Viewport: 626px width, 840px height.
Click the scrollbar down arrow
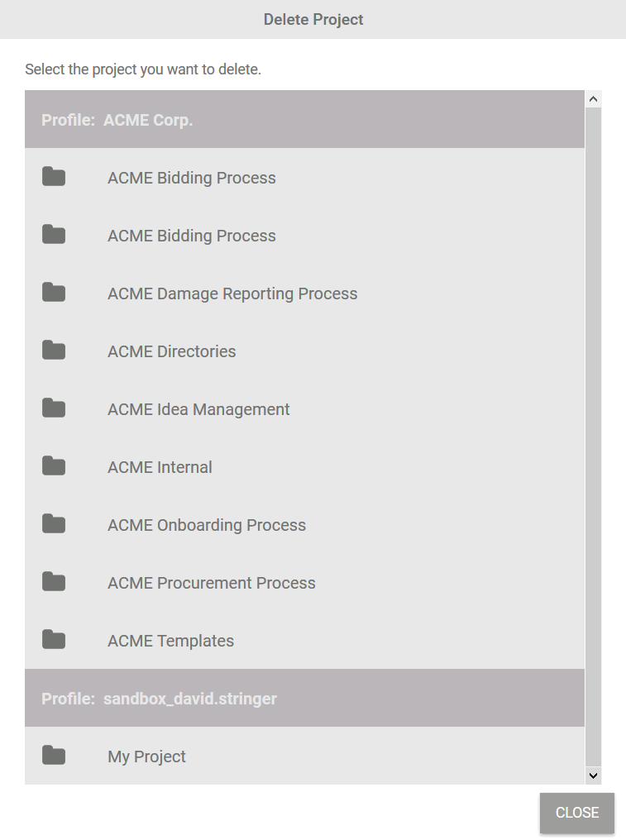pyautogui.click(x=593, y=776)
